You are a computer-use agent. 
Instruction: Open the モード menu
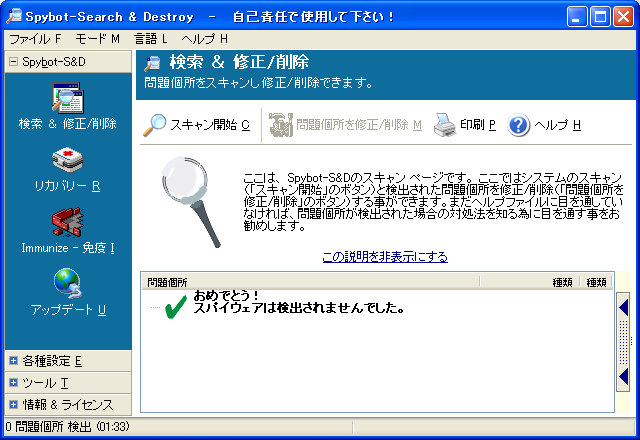[96, 38]
